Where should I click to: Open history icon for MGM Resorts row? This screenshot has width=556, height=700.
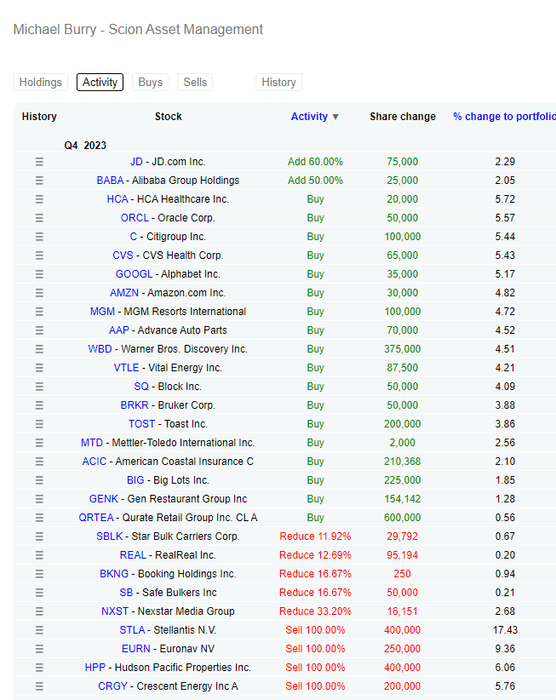coord(39,312)
